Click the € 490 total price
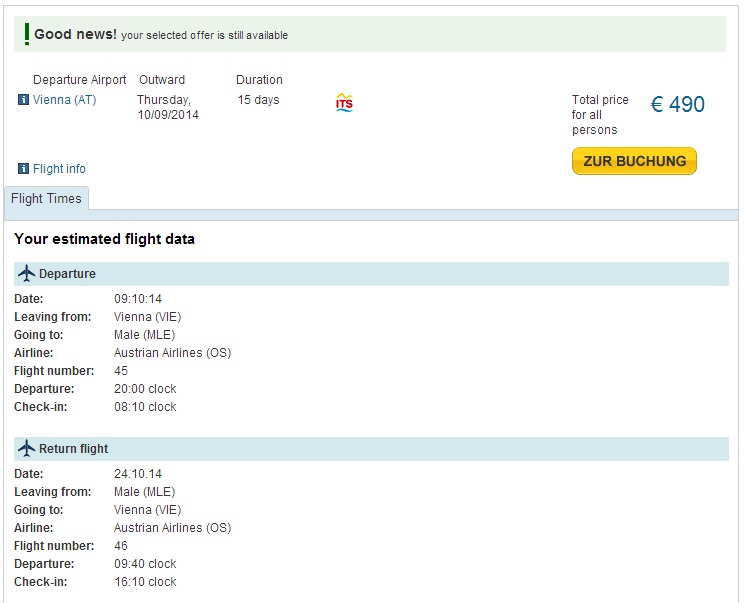 pos(678,105)
